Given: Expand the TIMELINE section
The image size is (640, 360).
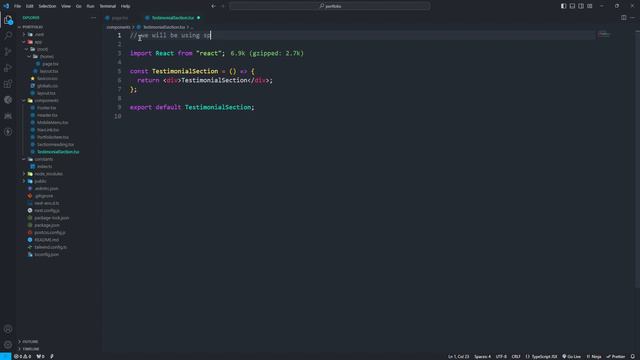Looking at the screenshot, I should [31, 349].
